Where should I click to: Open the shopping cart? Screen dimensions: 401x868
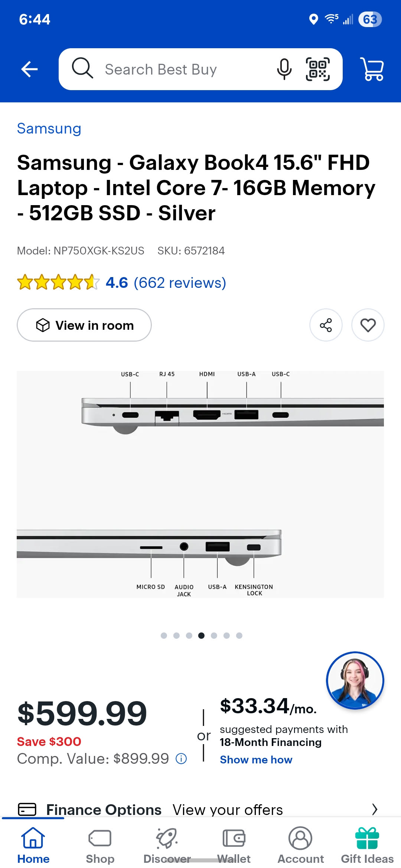click(x=372, y=69)
